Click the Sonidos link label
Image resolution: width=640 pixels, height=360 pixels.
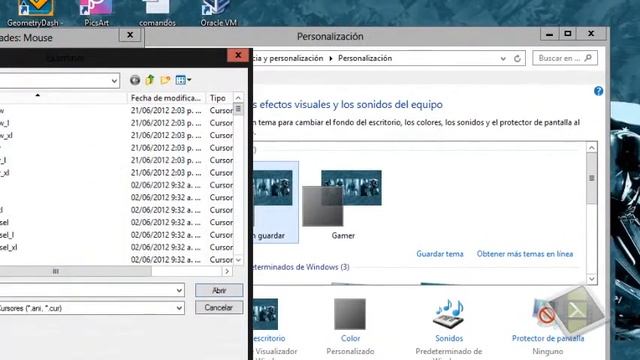click(x=449, y=338)
